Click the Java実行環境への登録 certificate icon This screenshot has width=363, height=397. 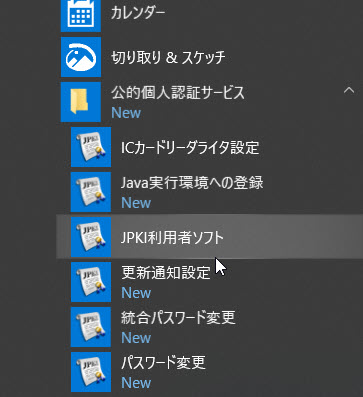91,192
